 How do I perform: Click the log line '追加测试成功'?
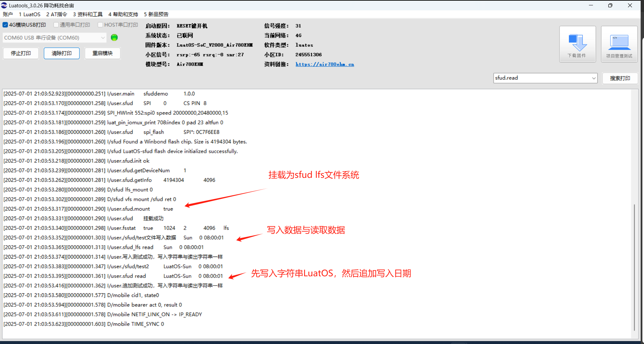pos(113,286)
